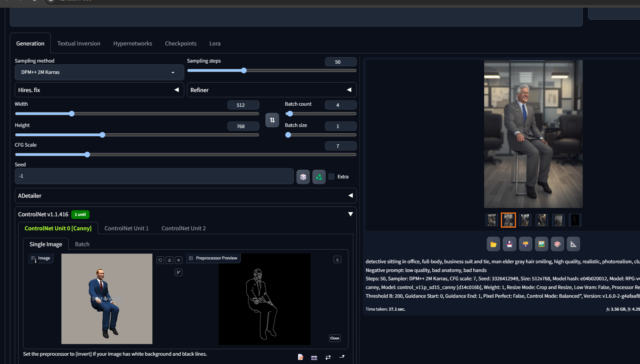The image size is (640, 364).
Task: Click the recycle icon to reuse last seed
Action: click(x=319, y=177)
